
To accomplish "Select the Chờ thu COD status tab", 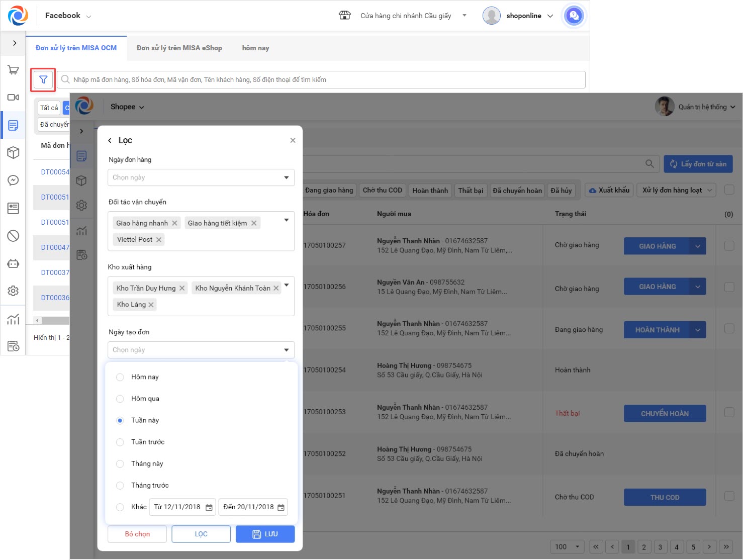I will pos(382,191).
